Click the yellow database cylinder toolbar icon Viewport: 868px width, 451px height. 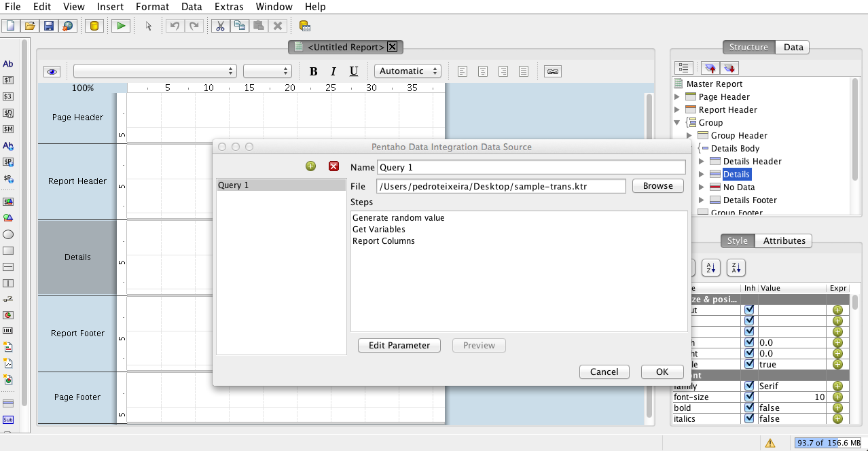pos(94,26)
